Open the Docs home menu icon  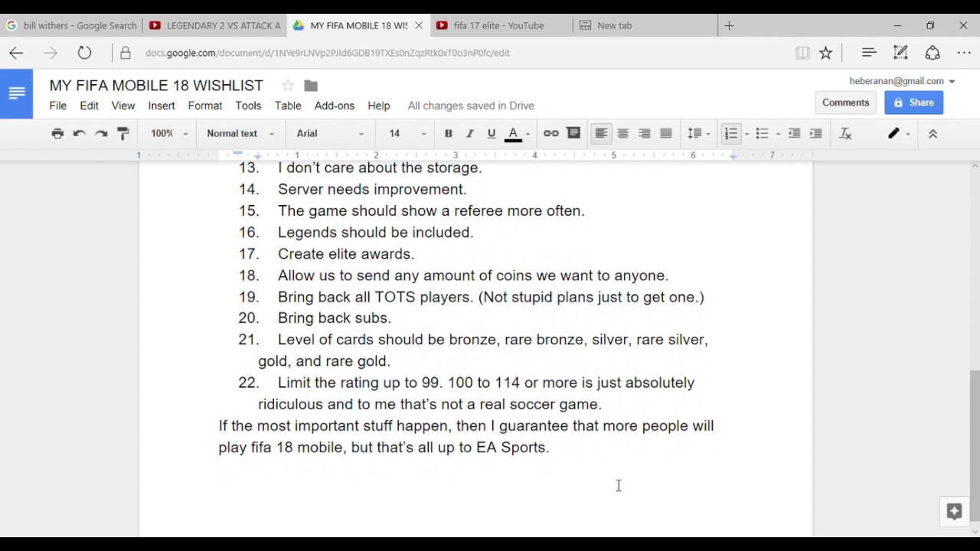pos(16,93)
